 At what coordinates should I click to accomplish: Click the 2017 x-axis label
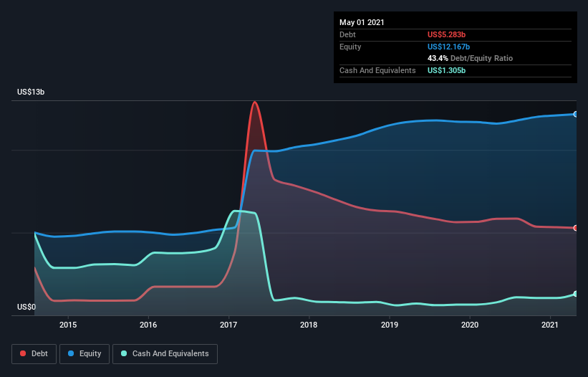[x=228, y=325]
